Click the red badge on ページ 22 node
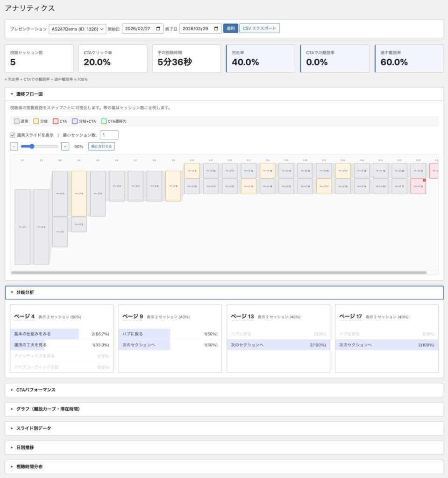448x478 pixels. tap(424, 180)
